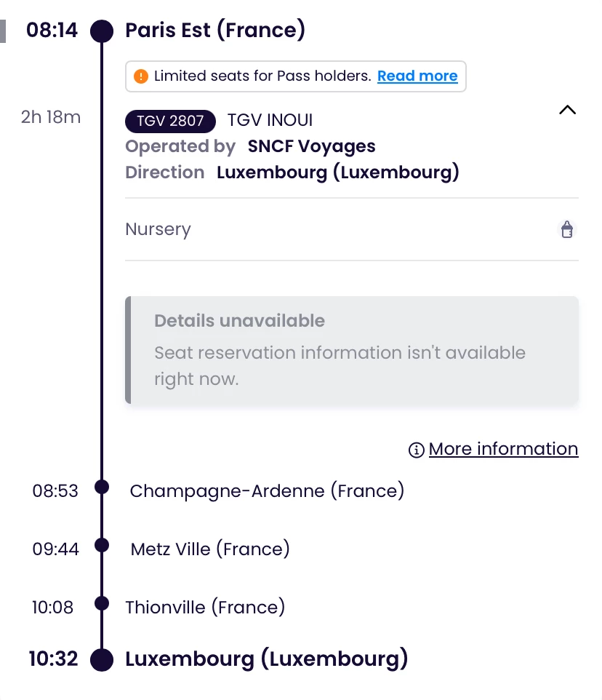Click the Thionville stop marker
The height and width of the screenshot is (700, 602).
click(x=102, y=603)
